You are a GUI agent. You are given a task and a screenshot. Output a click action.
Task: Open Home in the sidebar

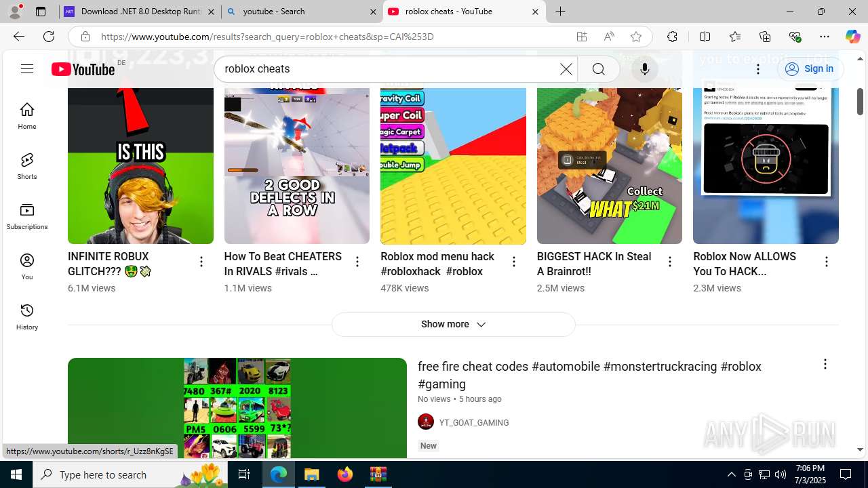(x=27, y=116)
